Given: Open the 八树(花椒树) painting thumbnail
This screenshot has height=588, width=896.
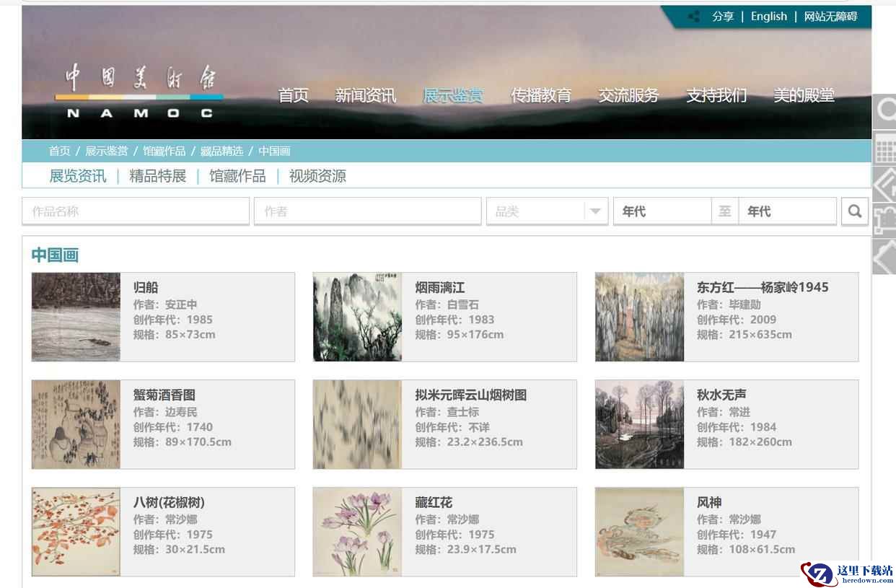Looking at the screenshot, I should pyautogui.click(x=76, y=532).
